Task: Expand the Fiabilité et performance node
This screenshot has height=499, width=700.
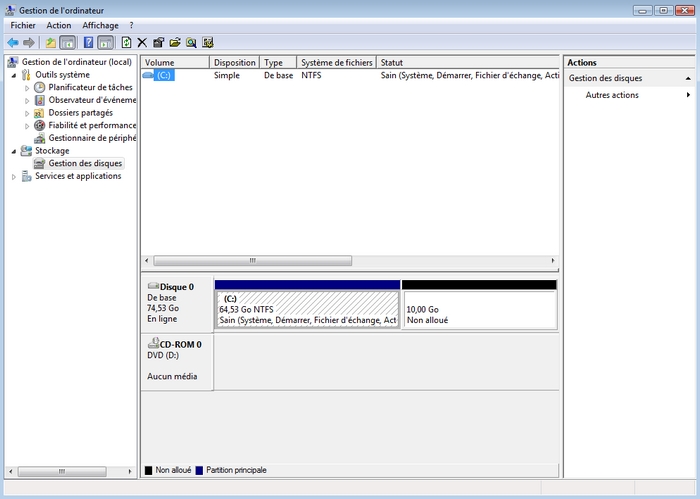Action: pos(27,126)
